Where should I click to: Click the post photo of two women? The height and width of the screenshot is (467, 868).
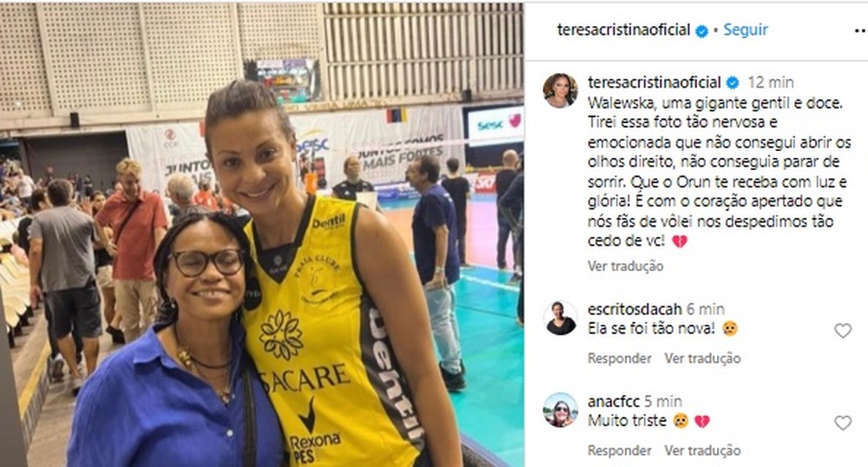click(262, 234)
